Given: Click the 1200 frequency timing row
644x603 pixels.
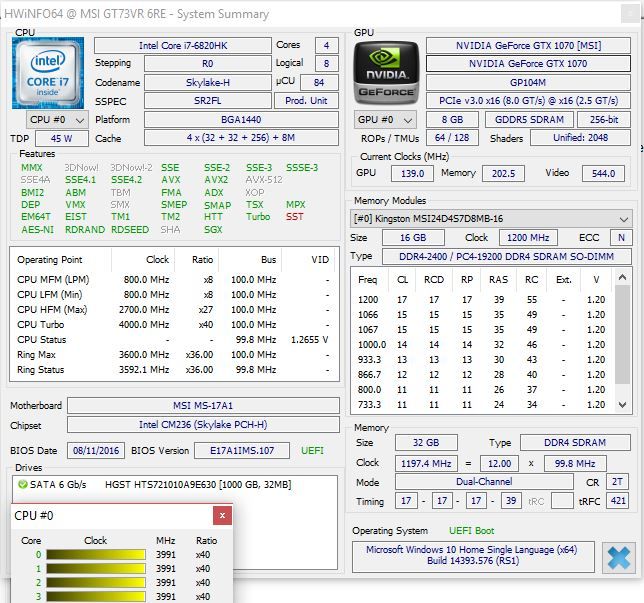Looking at the screenshot, I should 482,300.
